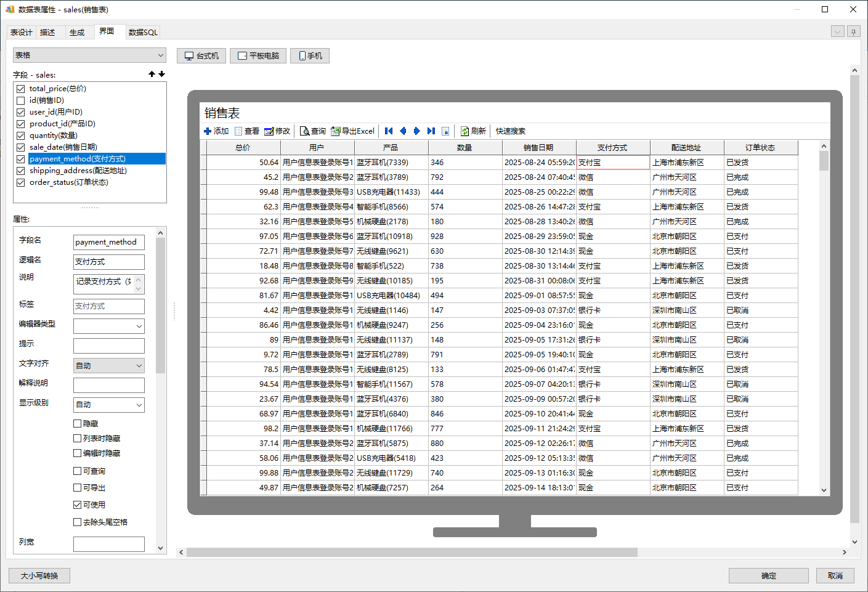Go to next record arrow icon
This screenshot has height=592, width=868.
pyautogui.click(x=417, y=131)
